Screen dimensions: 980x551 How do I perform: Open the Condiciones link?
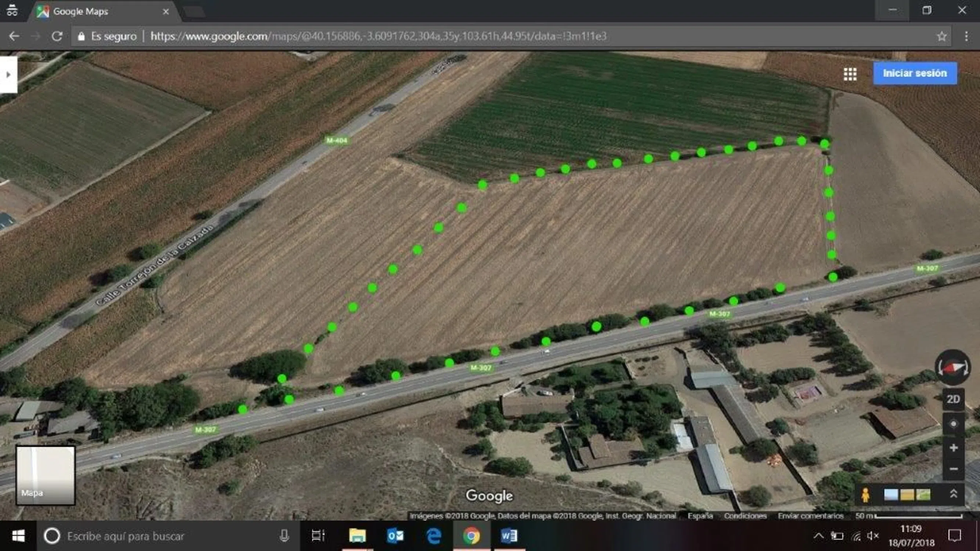tap(745, 516)
